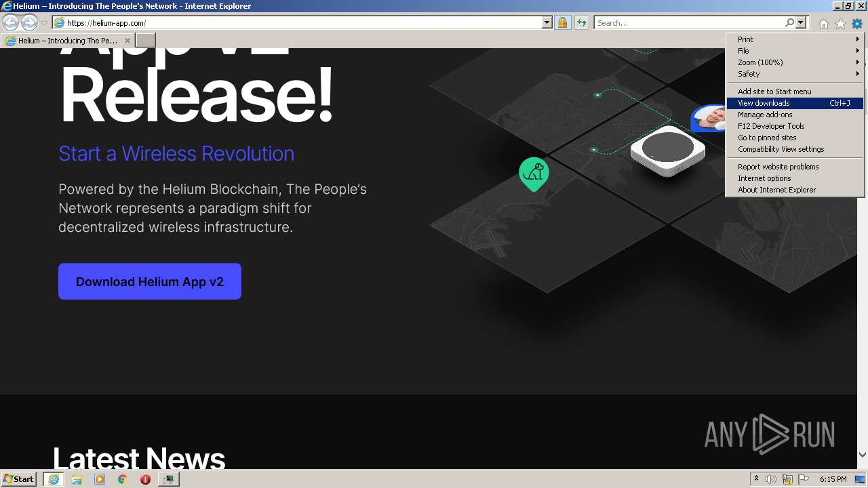This screenshot has height=488, width=868.
Task: Open the Print submenu
Action: [x=795, y=39]
